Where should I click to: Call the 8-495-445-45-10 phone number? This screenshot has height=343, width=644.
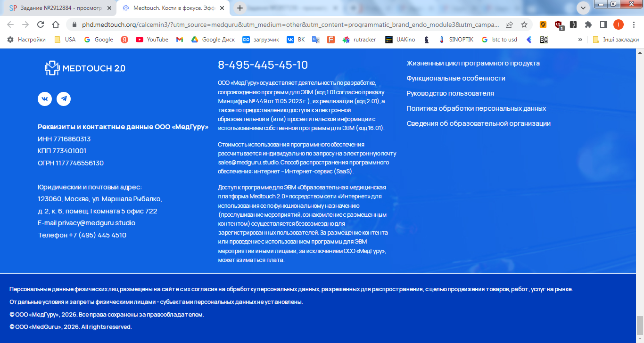(263, 65)
